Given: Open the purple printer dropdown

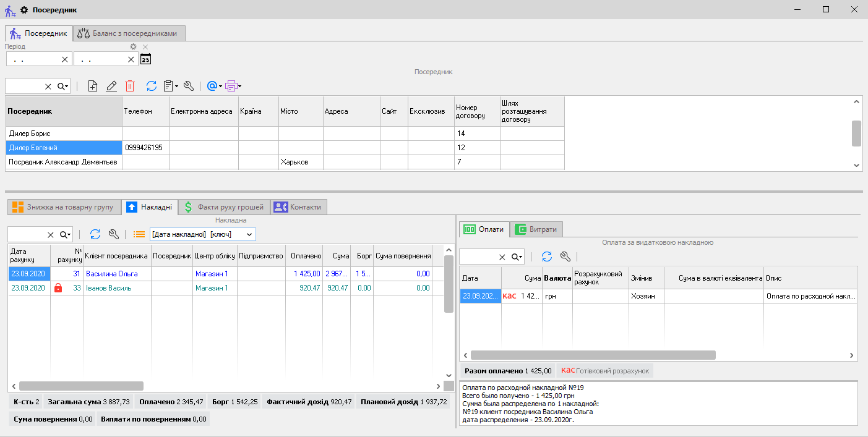Looking at the screenshot, I should point(233,87).
